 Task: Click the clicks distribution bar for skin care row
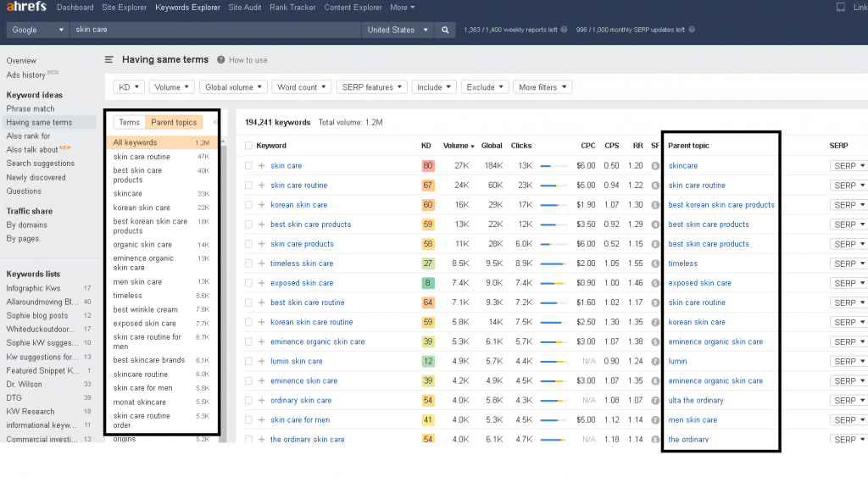[554, 166]
